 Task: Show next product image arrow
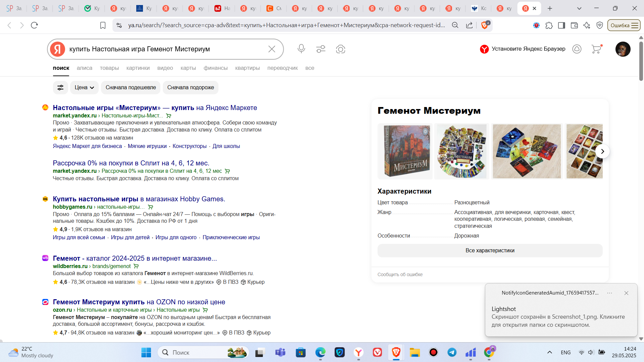tap(602, 151)
